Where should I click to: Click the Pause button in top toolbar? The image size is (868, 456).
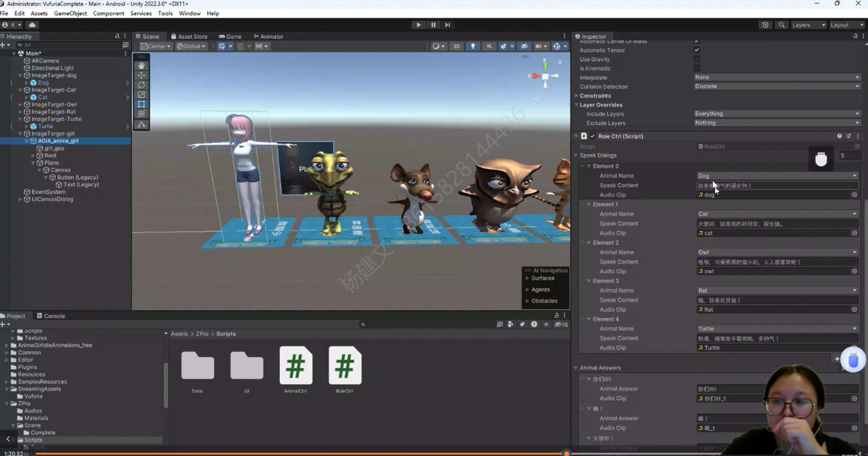tap(433, 25)
